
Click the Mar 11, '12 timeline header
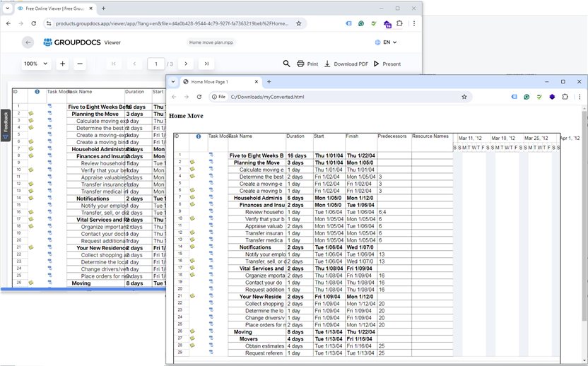(x=470, y=138)
